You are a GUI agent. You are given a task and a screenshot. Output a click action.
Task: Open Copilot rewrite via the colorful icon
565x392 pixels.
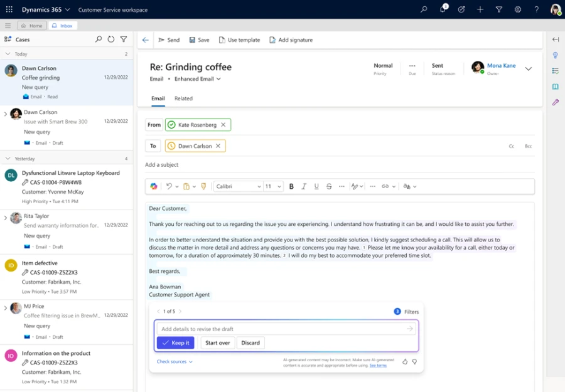point(153,186)
